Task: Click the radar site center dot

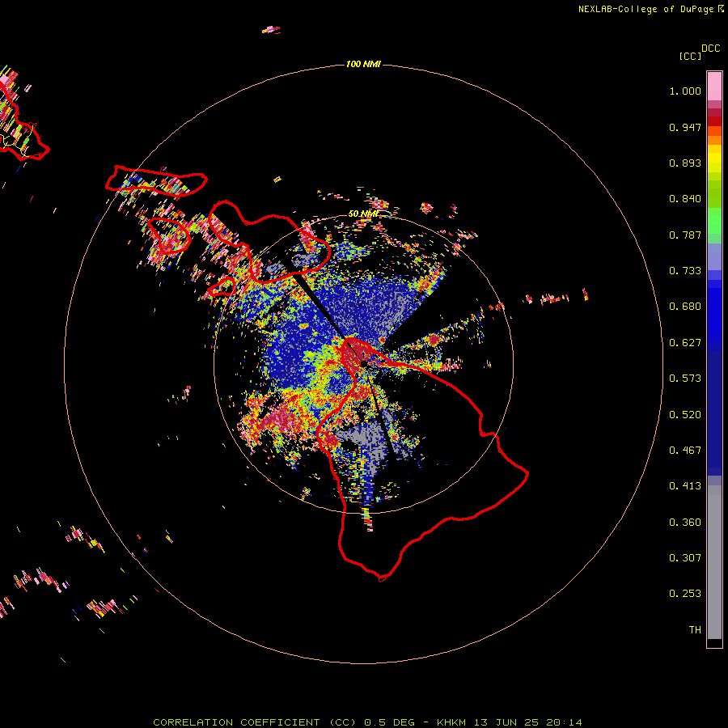Action: [x=364, y=363]
